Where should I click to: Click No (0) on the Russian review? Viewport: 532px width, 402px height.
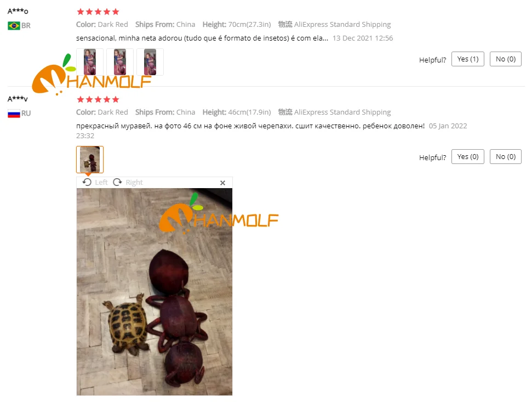click(506, 156)
